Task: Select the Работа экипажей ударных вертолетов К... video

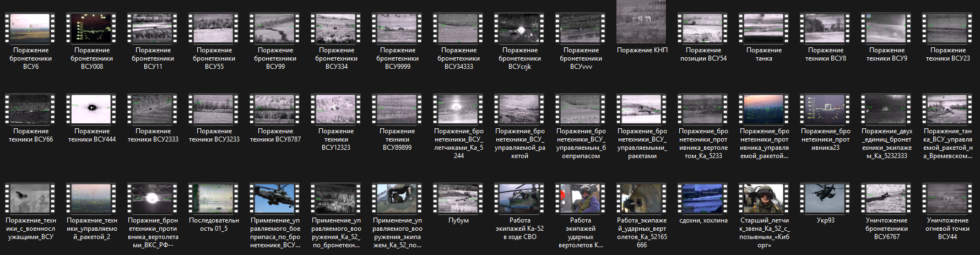Action: (581, 198)
